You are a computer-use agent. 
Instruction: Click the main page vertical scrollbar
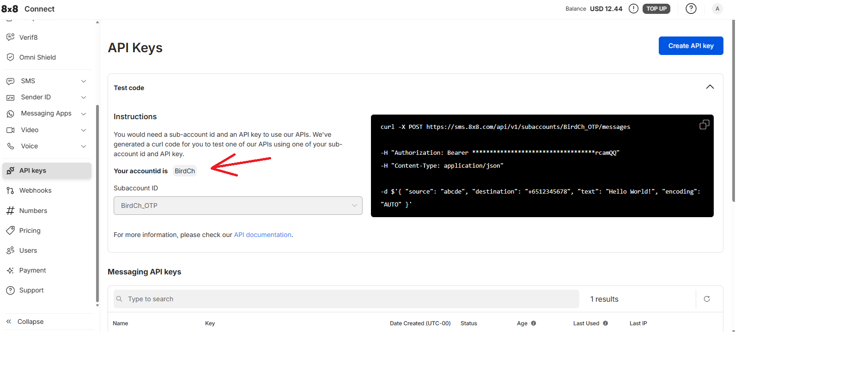point(734,111)
